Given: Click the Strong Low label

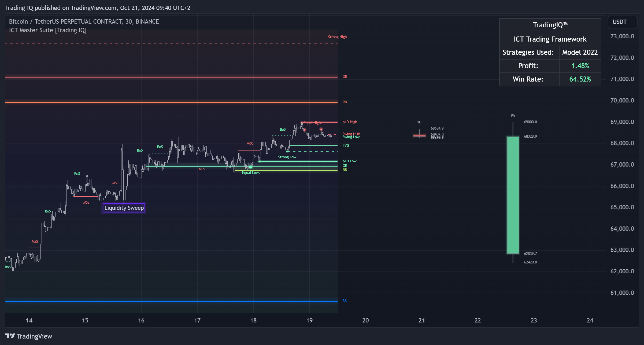Looking at the screenshot, I should click(287, 157).
